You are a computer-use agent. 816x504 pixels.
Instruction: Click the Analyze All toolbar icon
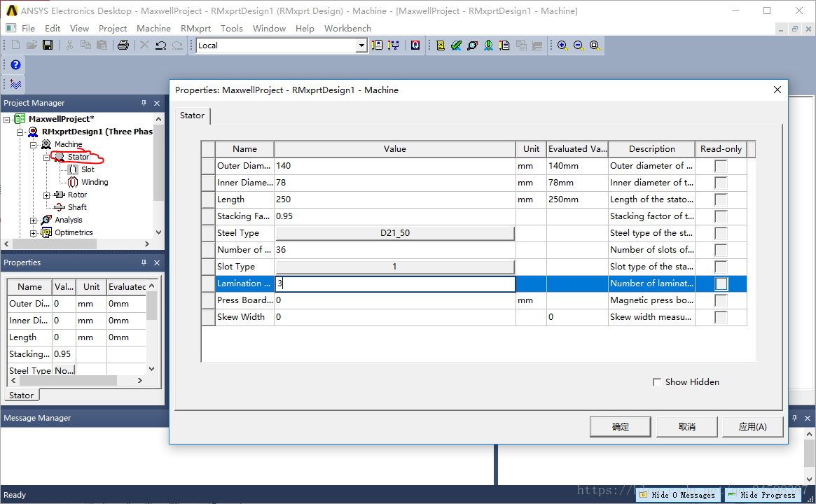click(x=473, y=45)
